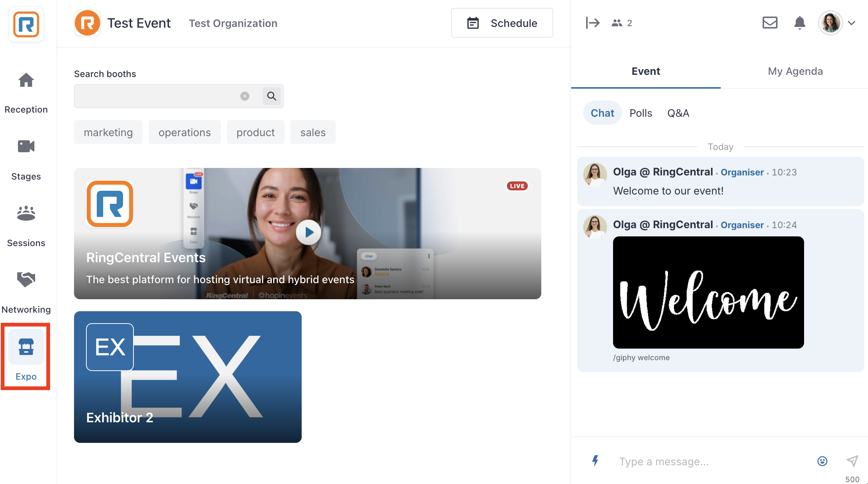The width and height of the screenshot is (868, 484).
Task: Open RingCentral Events booth title
Action: [x=146, y=258]
